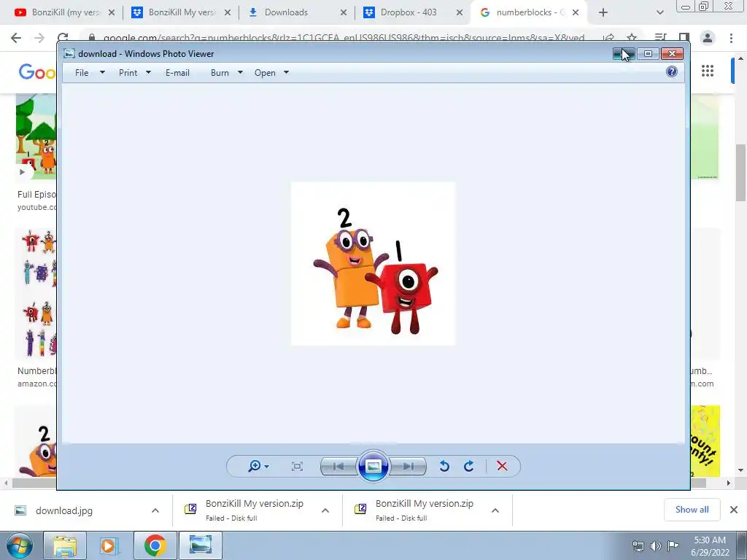Click the network tray icon
Image resolution: width=747 pixels, height=560 pixels.
click(638, 546)
